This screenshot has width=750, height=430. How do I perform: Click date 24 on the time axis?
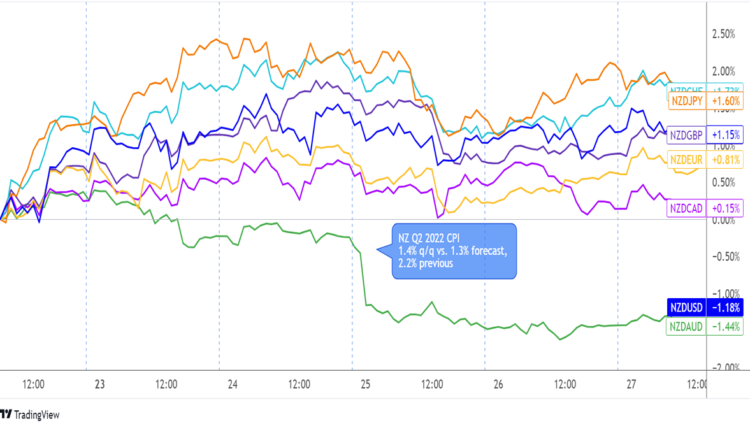232,384
